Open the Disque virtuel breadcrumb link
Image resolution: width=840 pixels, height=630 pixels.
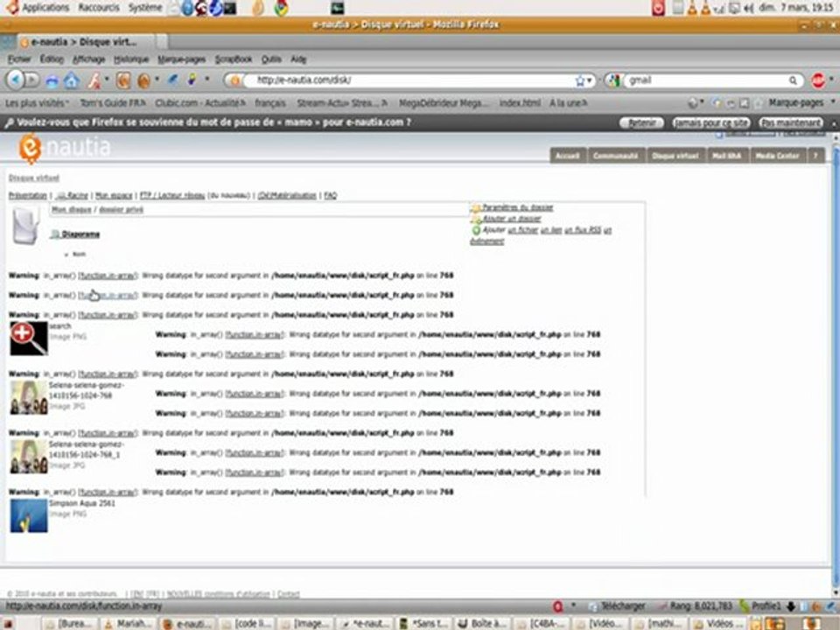[x=34, y=178]
